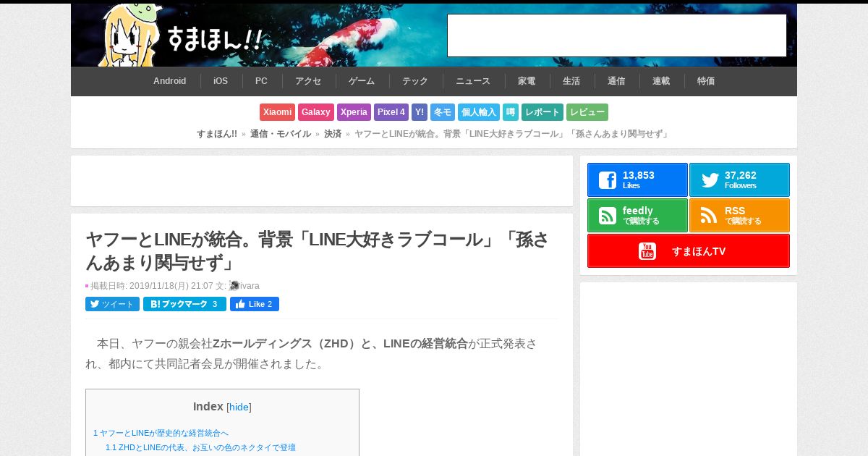Open the すまほんTV YouTube button

coord(689,250)
